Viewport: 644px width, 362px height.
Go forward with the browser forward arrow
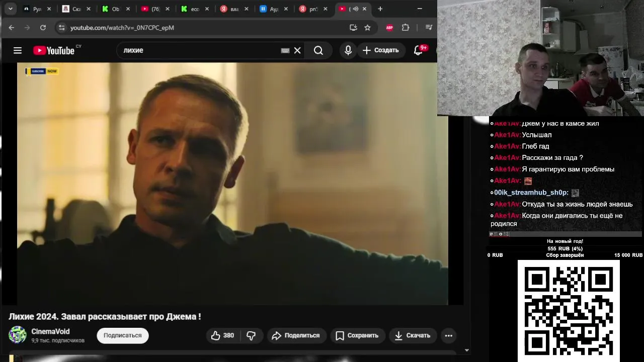coord(27,28)
